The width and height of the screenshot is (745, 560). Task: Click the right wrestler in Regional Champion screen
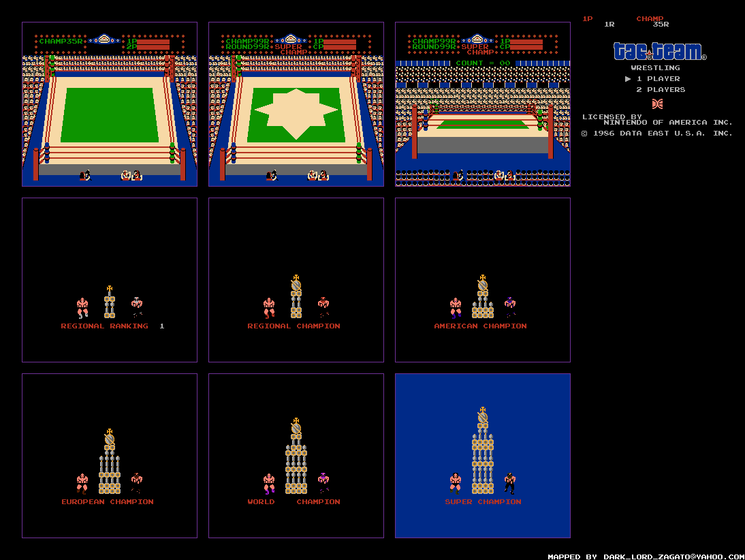click(323, 307)
